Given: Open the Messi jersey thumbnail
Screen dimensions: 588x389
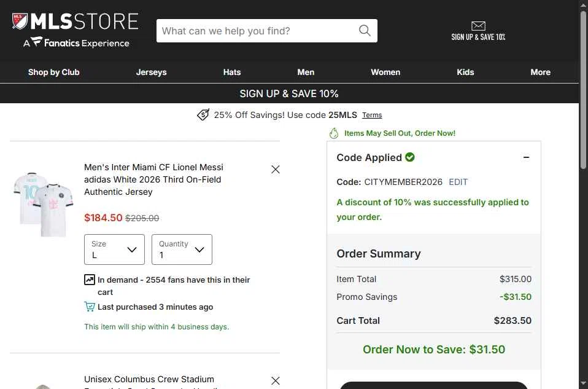Looking at the screenshot, I should 44,205.
